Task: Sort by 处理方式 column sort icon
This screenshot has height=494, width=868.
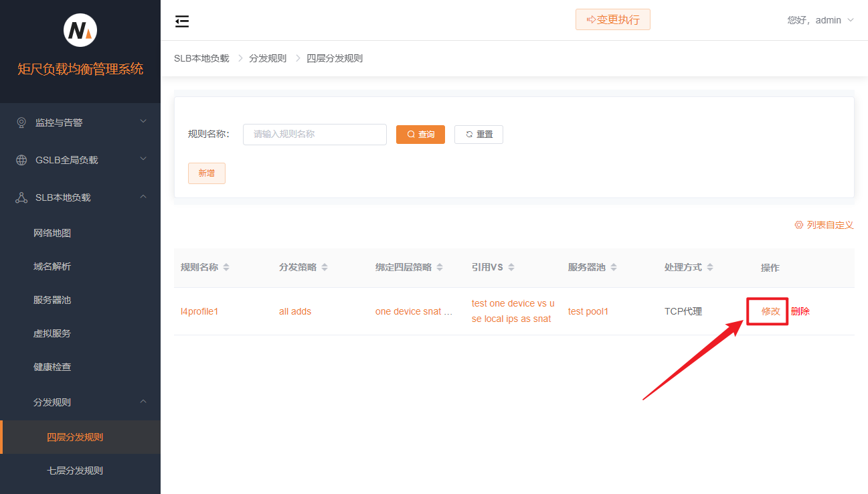Action: pos(710,268)
